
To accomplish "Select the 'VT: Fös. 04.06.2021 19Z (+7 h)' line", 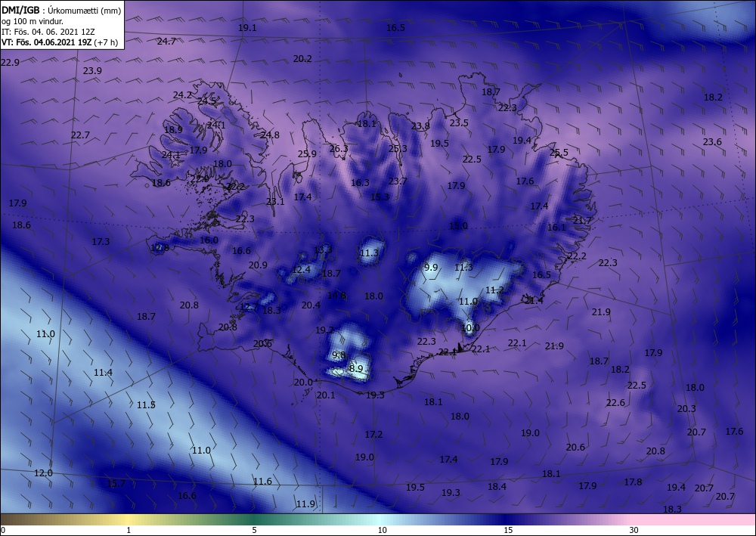I will pyautogui.click(x=59, y=42).
